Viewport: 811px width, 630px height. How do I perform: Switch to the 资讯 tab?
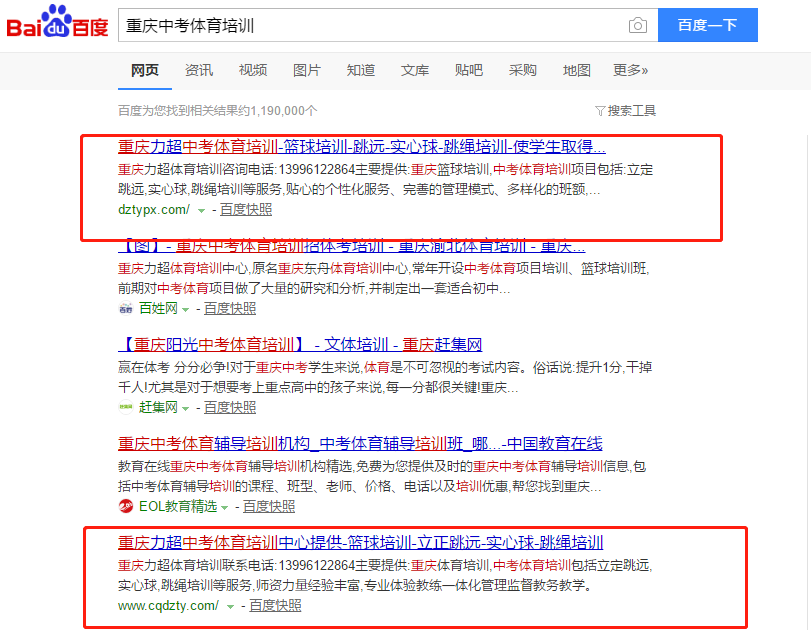(x=199, y=70)
